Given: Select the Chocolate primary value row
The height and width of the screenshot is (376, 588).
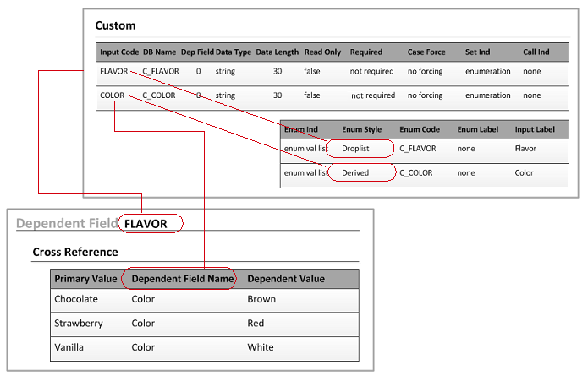Looking at the screenshot, I should 76,299.
